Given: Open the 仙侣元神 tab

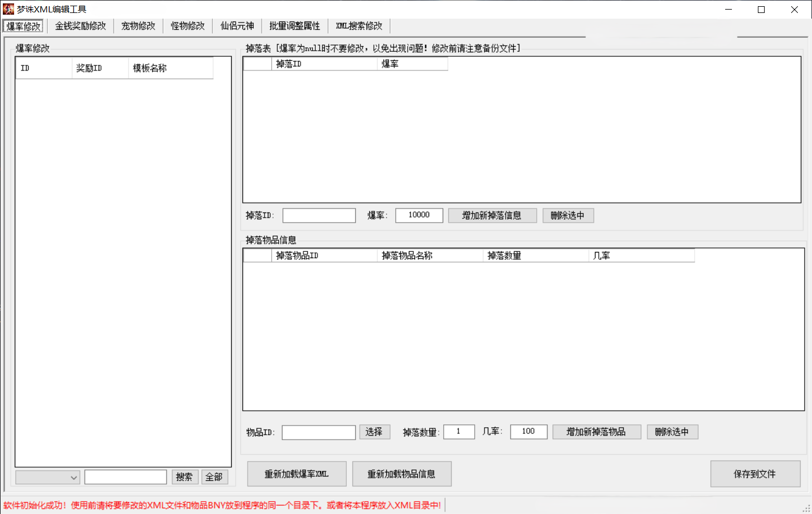Looking at the screenshot, I should tap(237, 25).
